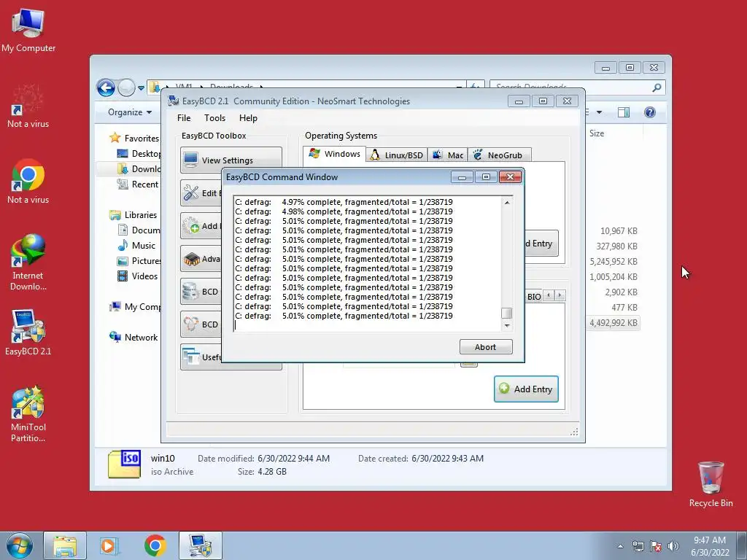747x560 pixels.
Task: Click the View Settings toolbox button
Action: click(x=231, y=160)
